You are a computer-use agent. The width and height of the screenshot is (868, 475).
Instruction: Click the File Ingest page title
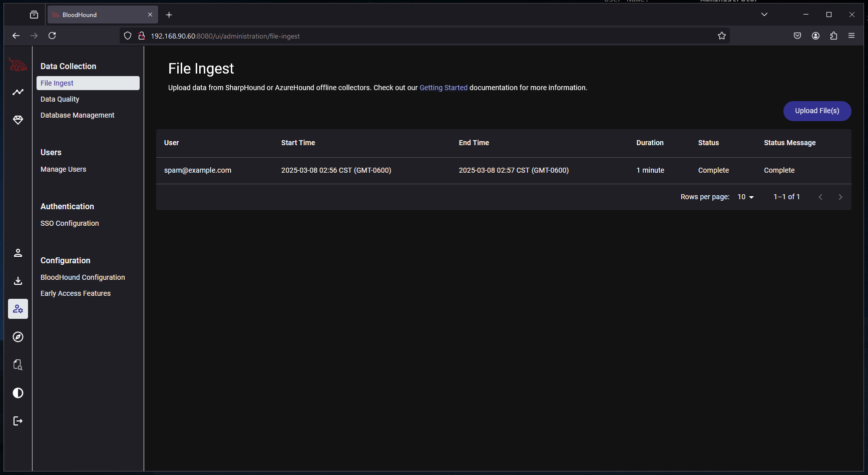coord(201,69)
